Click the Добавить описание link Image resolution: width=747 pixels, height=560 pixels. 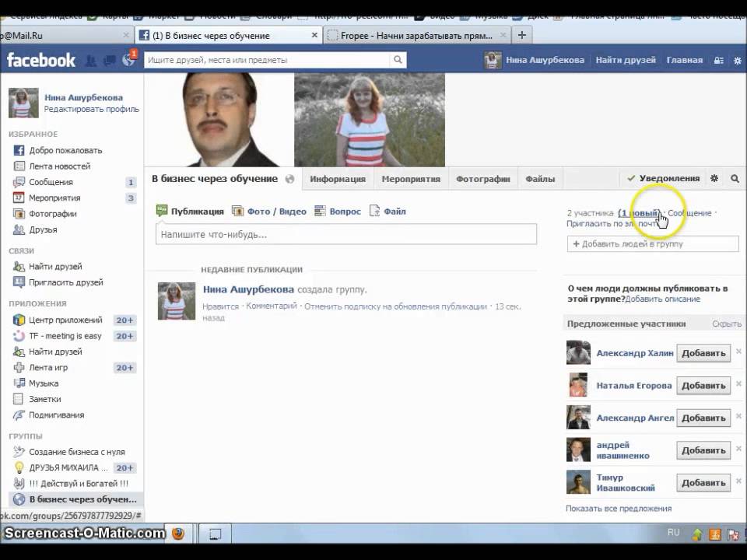pos(662,299)
